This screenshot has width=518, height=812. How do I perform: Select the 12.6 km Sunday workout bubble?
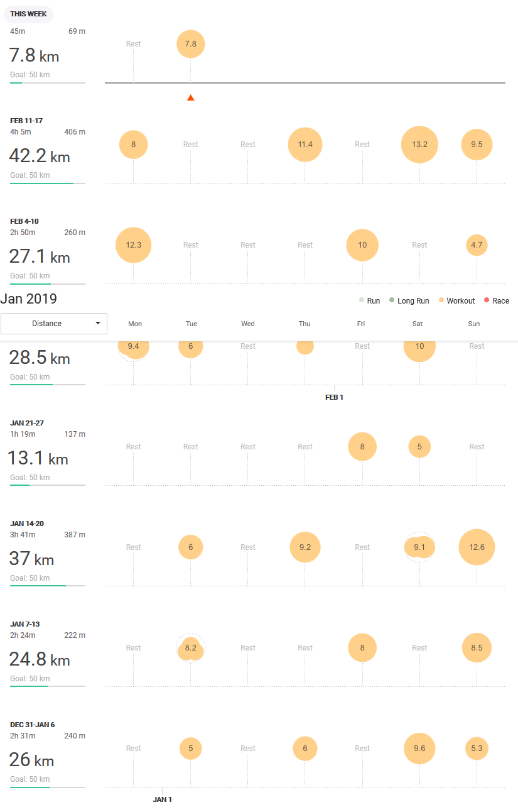tap(477, 547)
